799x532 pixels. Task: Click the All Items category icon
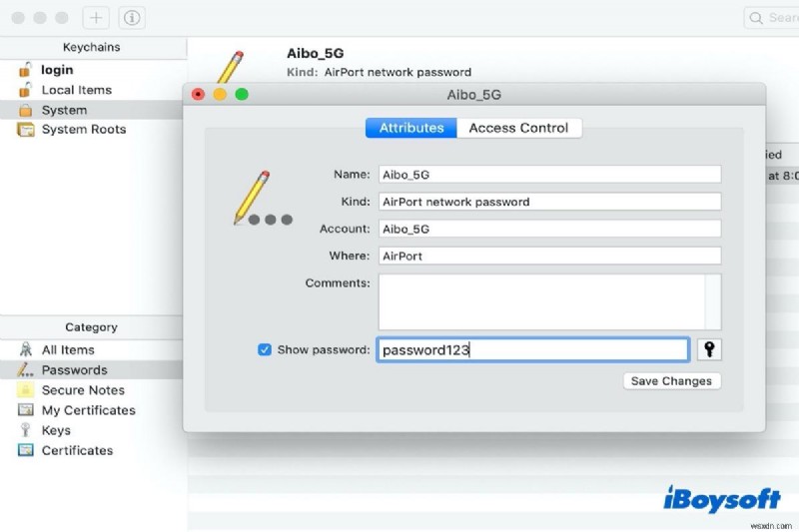click(26, 349)
